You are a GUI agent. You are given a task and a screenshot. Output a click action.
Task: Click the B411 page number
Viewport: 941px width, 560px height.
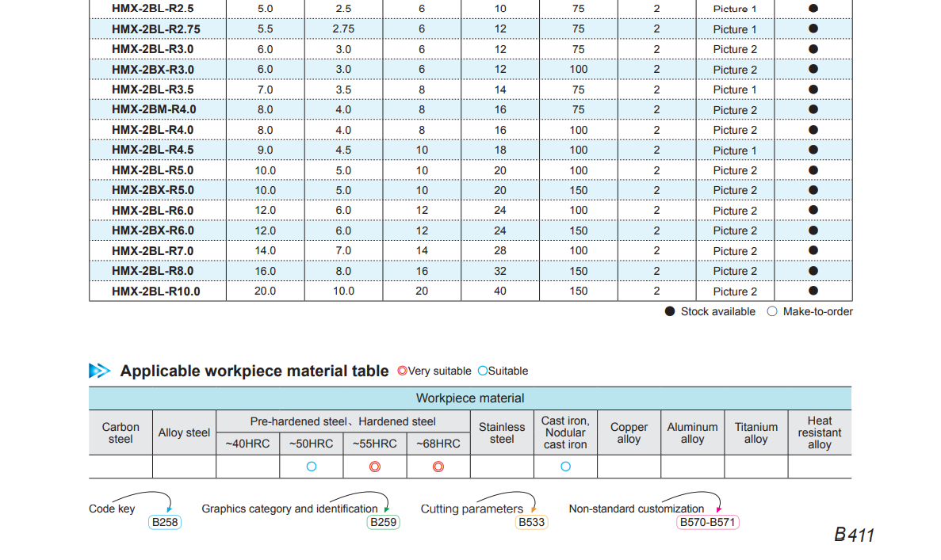pos(854,535)
